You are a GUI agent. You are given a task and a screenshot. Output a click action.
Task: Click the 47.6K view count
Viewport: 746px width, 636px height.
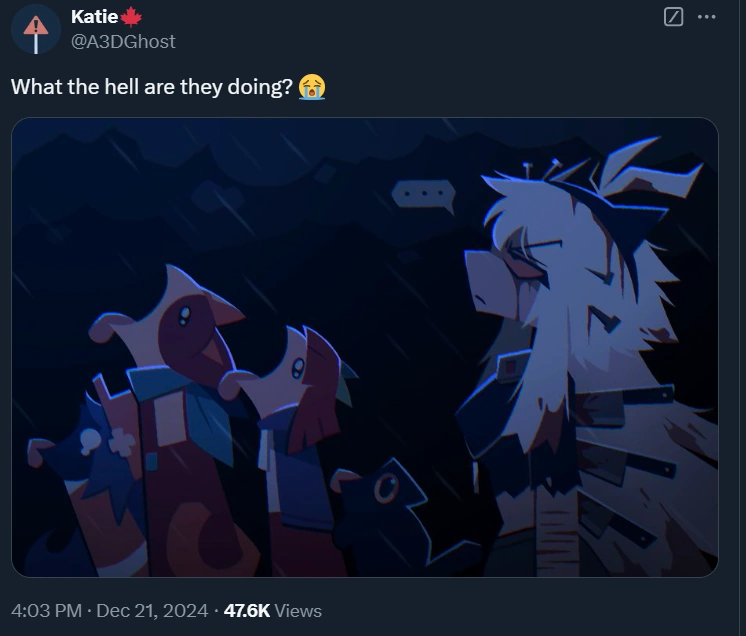click(246, 611)
